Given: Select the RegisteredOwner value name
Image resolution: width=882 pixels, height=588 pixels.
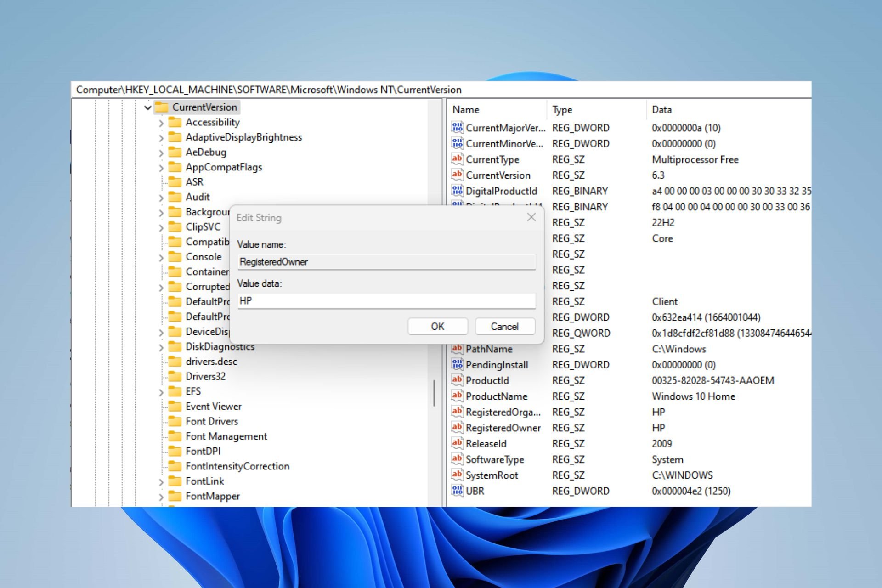Looking at the screenshot, I should [503, 428].
